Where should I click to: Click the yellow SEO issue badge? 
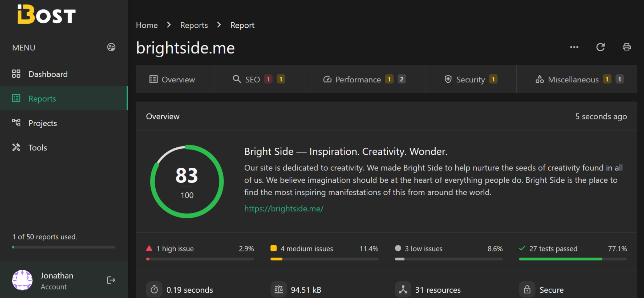281,79
